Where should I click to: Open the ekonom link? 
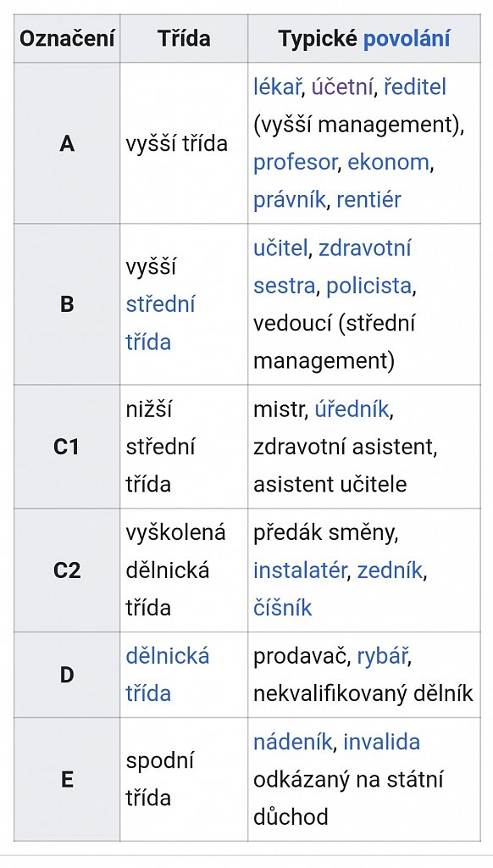pos(389,162)
